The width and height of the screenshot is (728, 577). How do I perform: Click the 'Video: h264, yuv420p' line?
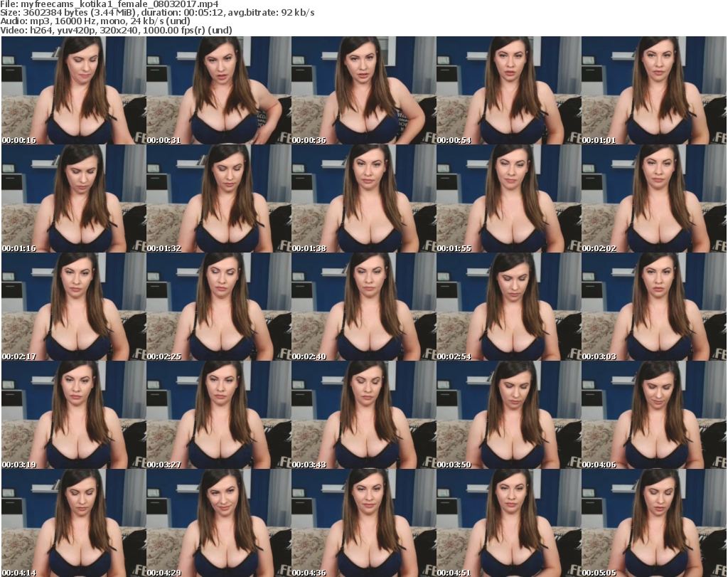pos(116,30)
